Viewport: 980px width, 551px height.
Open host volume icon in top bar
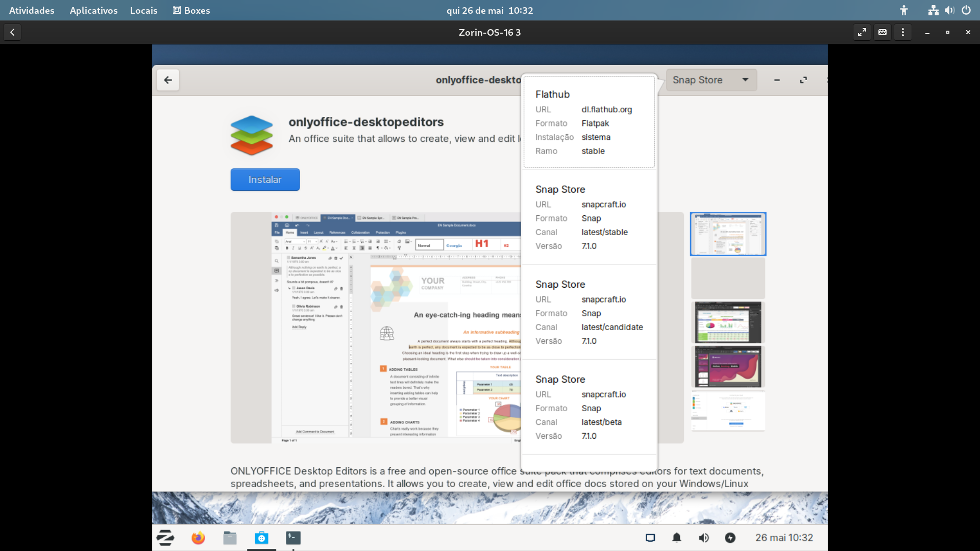[x=950, y=10]
